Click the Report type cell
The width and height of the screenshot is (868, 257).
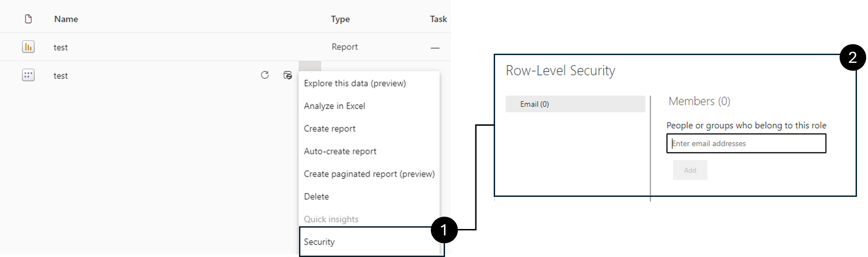(x=344, y=47)
